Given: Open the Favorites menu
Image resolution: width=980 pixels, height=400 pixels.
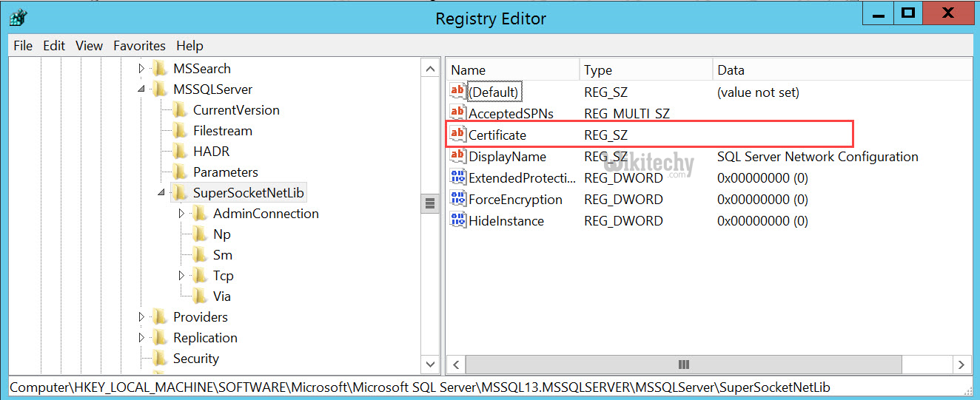Looking at the screenshot, I should point(139,46).
